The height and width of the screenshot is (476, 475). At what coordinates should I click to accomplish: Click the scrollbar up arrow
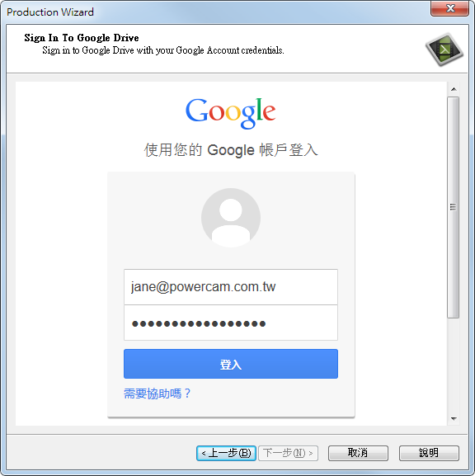click(x=454, y=89)
